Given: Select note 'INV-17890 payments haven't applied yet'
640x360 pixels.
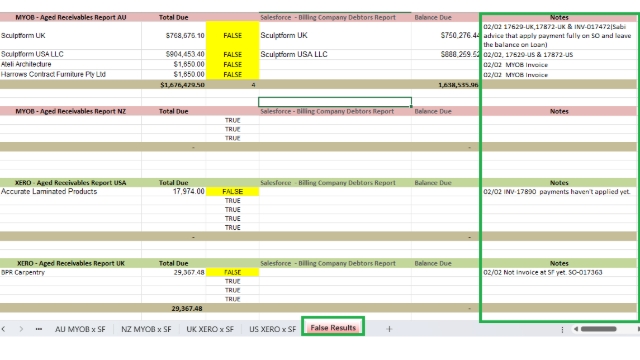Looking at the screenshot, I should [559, 191].
